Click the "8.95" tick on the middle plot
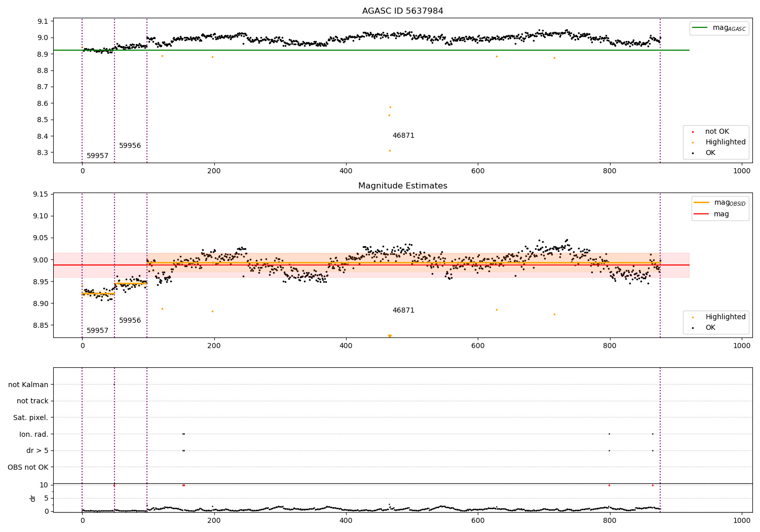Screen dimensions: 760x532 coord(41,282)
